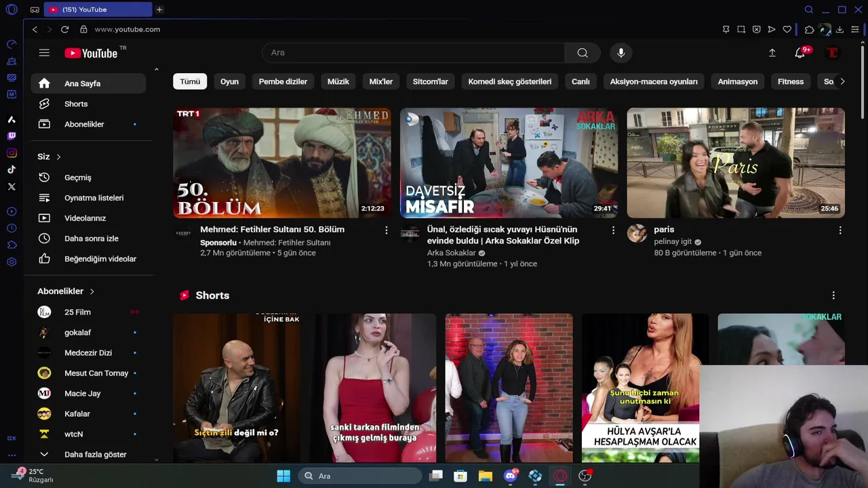The image size is (868, 488).
Task: Start voice search with the microphone
Action: coord(620,53)
